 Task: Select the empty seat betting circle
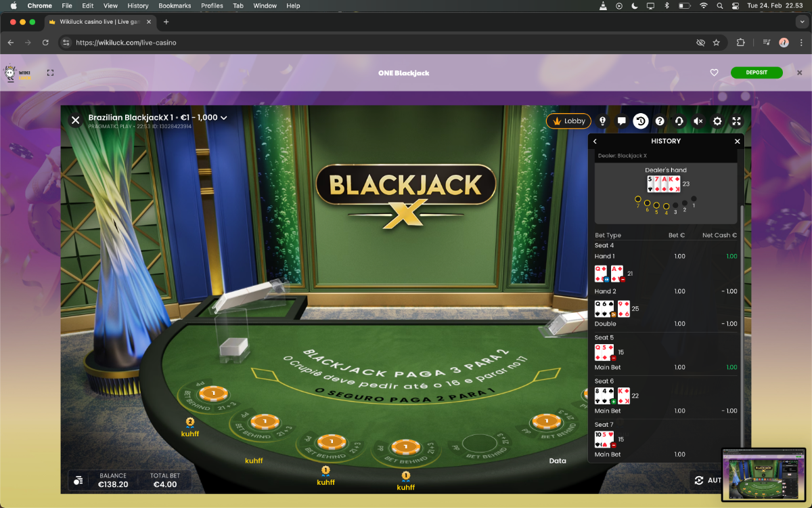(x=478, y=445)
